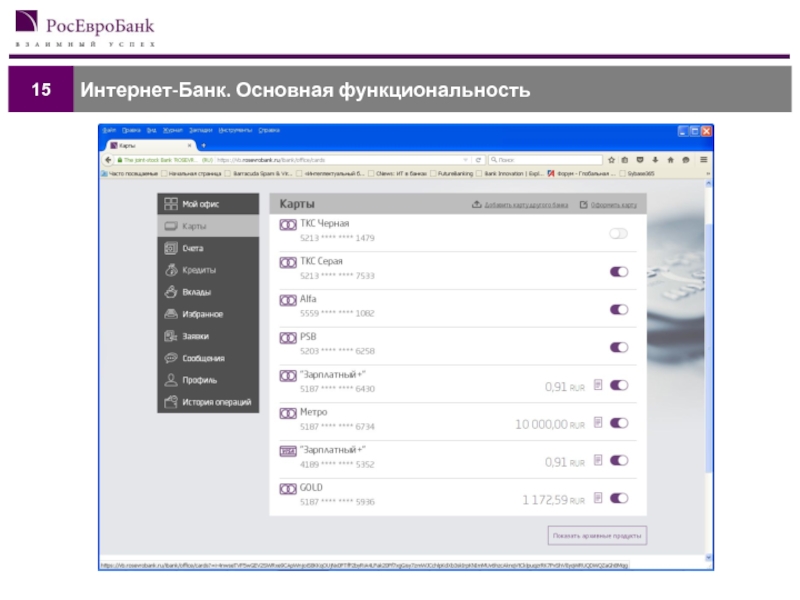Click the site identity padlock
Screen dimensions: 800x600
(120, 160)
